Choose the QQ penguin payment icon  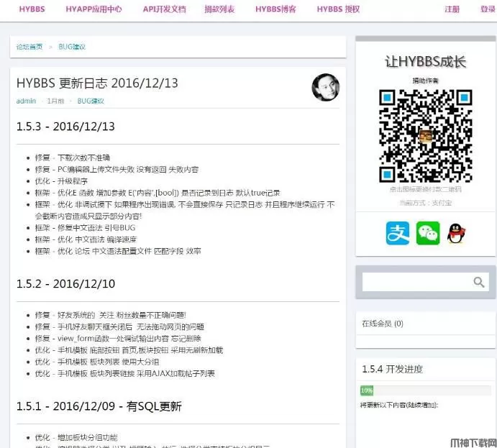[456, 233]
